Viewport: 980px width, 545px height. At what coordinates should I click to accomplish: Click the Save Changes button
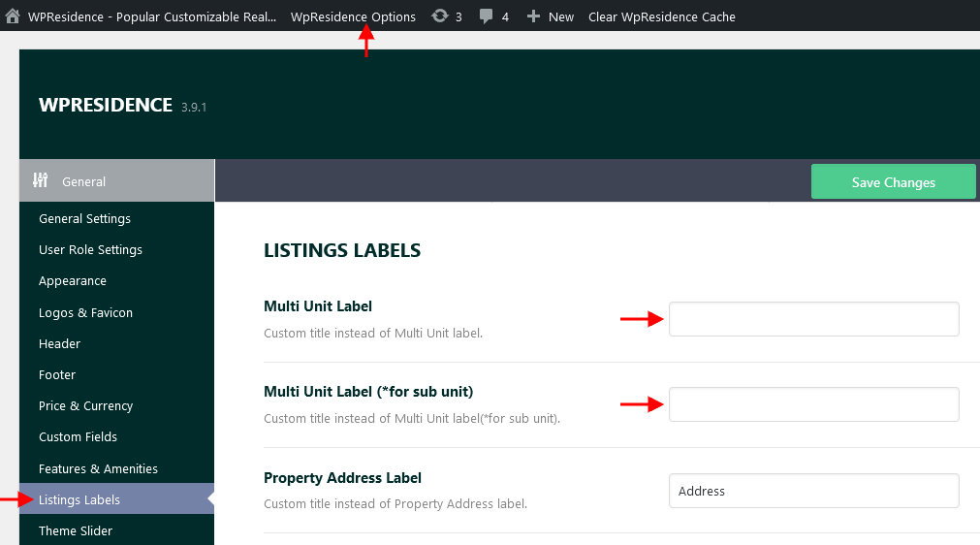[x=893, y=182]
